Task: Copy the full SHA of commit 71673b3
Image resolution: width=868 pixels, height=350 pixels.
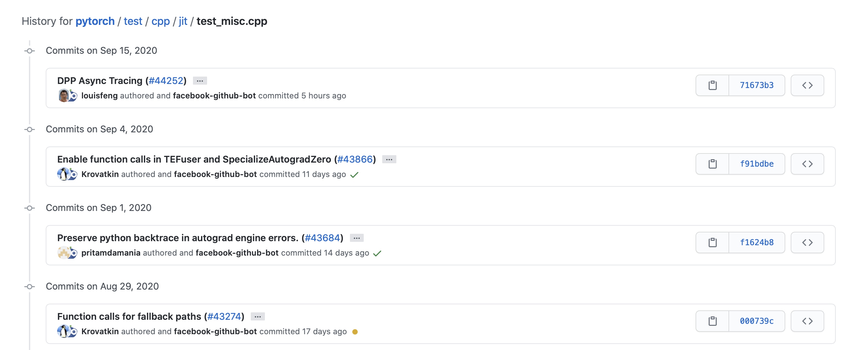Action: click(x=712, y=85)
